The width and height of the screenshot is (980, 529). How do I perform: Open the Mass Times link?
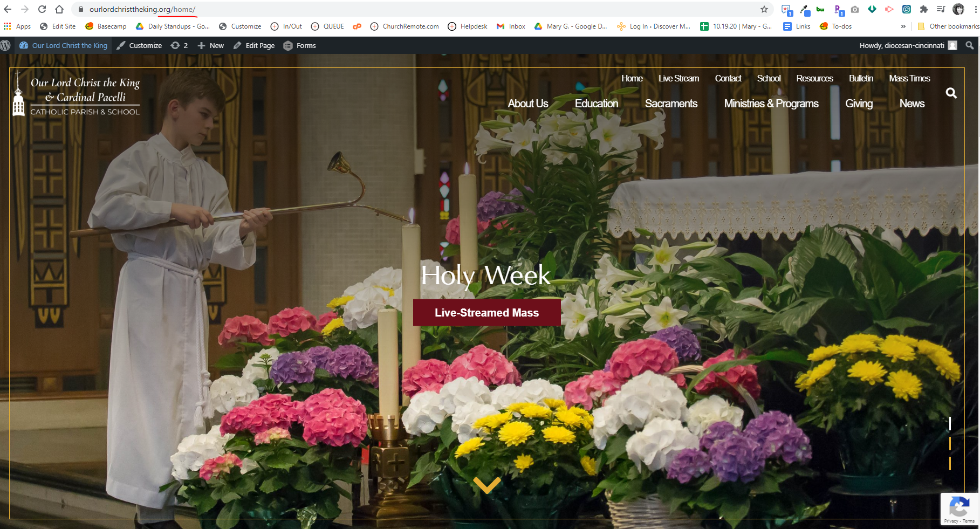[909, 79]
